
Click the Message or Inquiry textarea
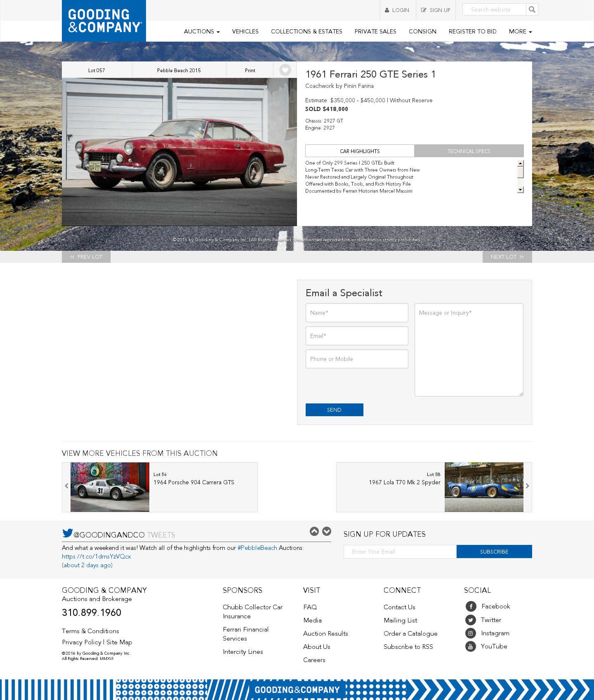[469, 350]
